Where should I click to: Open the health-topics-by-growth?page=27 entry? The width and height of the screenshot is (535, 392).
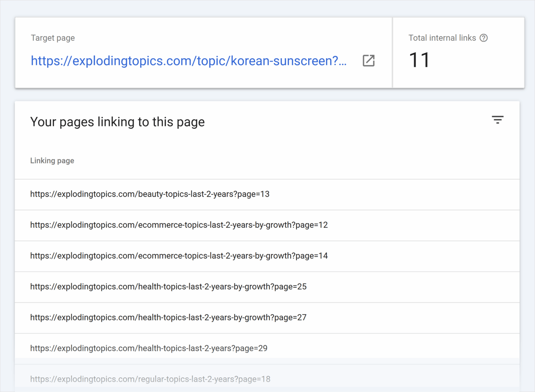tap(168, 317)
